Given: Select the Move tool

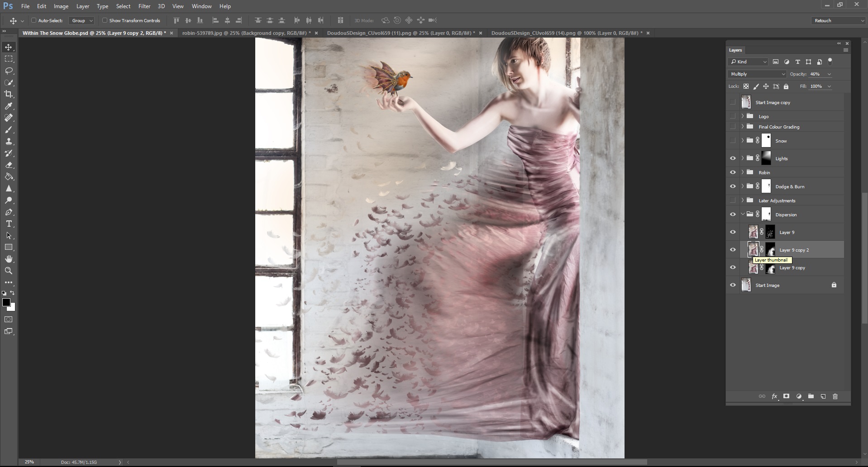Looking at the screenshot, I should 9,47.
